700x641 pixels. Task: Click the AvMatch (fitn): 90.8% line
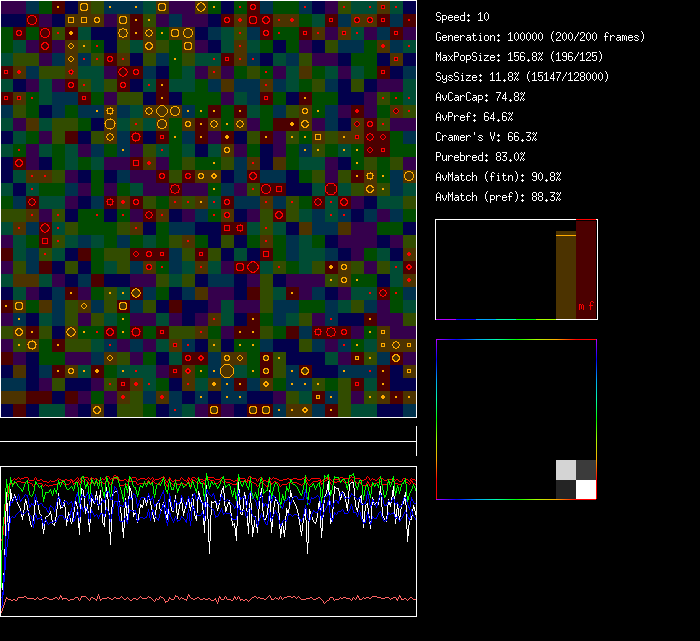498,177
